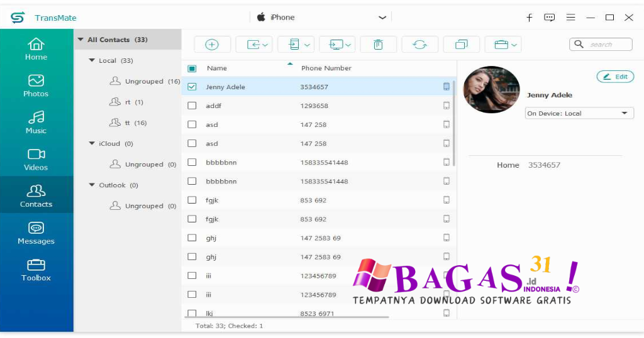The height and width of the screenshot is (338, 644).
Task: Click the contact list vertical scrollbar
Action: pyautogui.click(x=454, y=123)
